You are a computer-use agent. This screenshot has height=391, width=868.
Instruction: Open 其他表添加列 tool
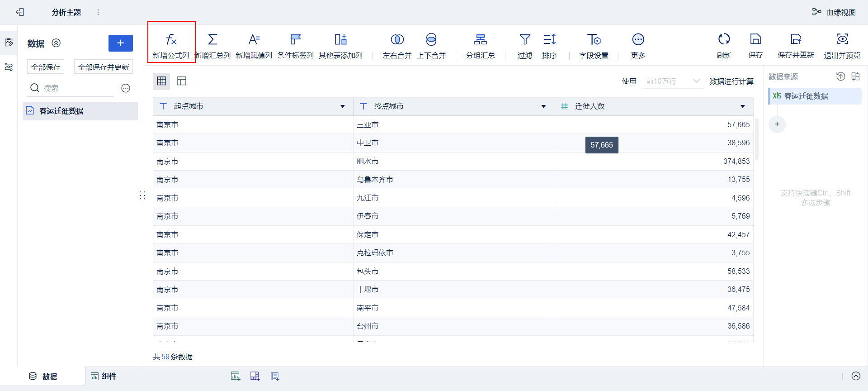click(x=340, y=46)
